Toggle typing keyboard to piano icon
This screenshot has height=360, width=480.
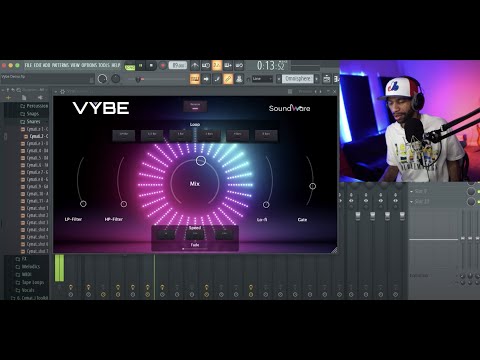point(195,79)
